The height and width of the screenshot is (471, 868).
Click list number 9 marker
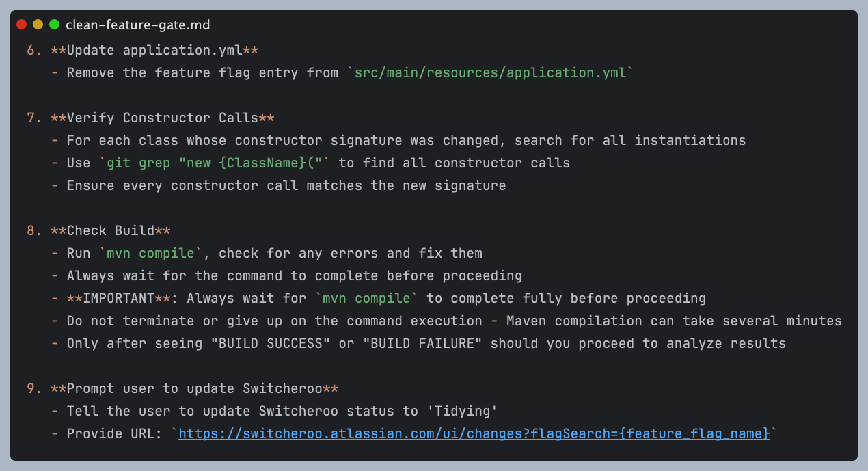click(34, 389)
